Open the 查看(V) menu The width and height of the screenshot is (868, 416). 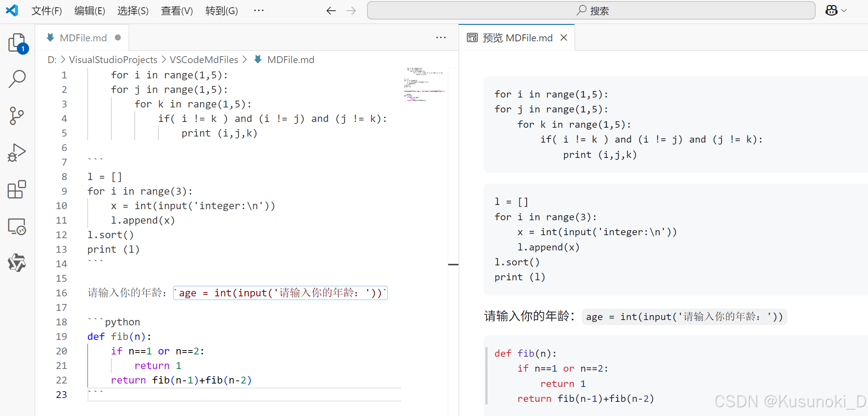pos(176,11)
